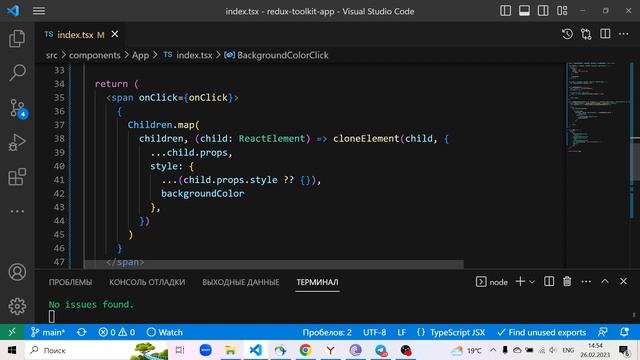Toggle the bottom panel layout icon

click(524, 11)
